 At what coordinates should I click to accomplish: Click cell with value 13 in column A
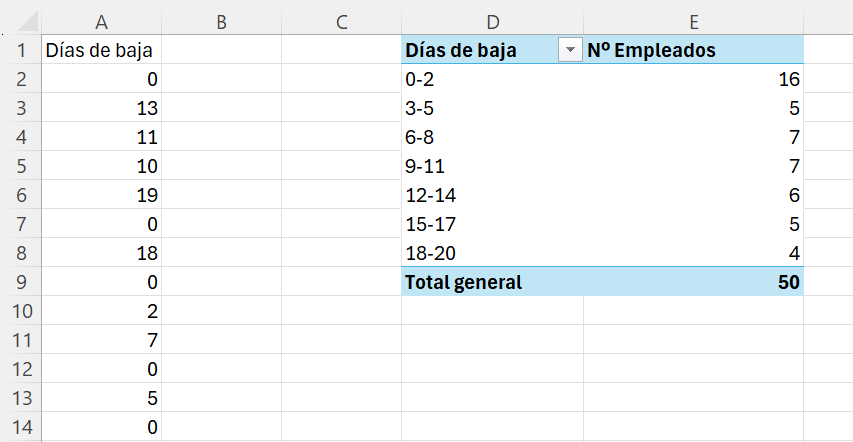click(100, 109)
